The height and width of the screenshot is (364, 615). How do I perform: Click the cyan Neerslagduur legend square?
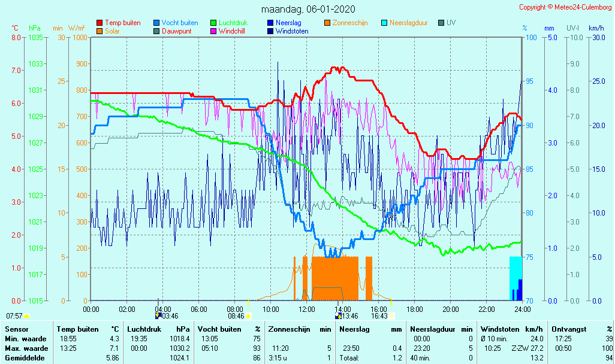(384, 23)
